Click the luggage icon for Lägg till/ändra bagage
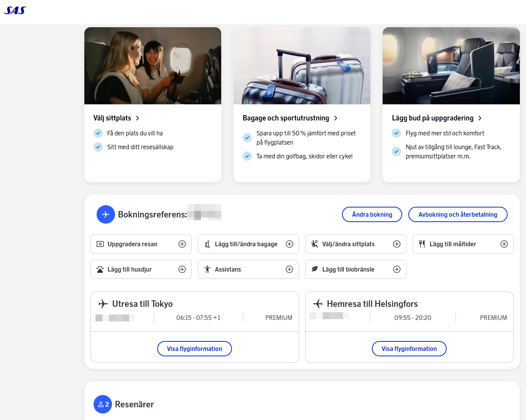 207,244
